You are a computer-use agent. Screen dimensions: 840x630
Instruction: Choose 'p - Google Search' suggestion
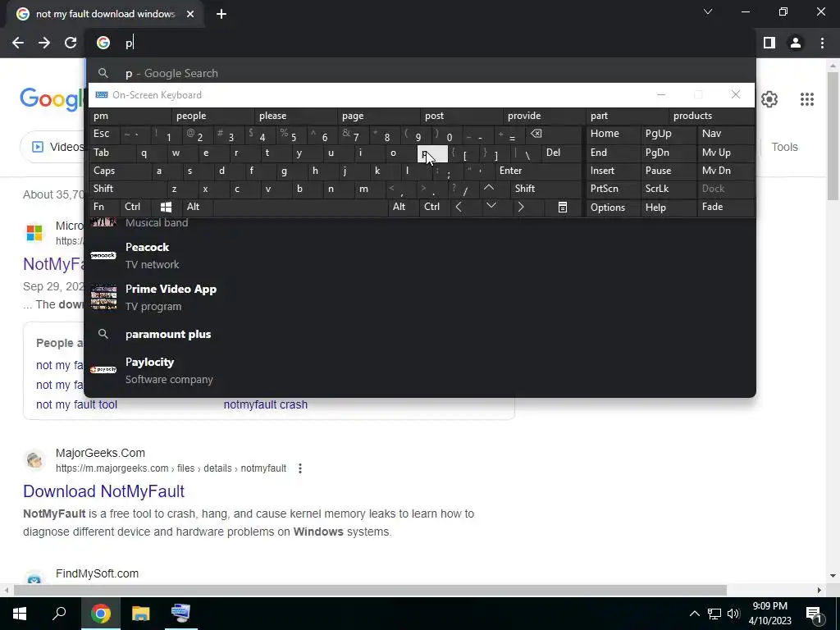click(x=420, y=73)
